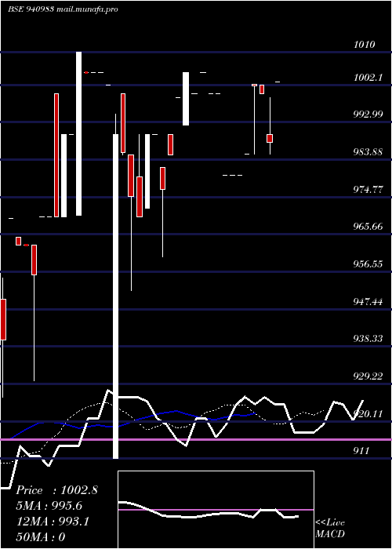The height and width of the screenshot is (549, 392).
Task: Select the 983.88 price axis label
Action: (x=368, y=152)
